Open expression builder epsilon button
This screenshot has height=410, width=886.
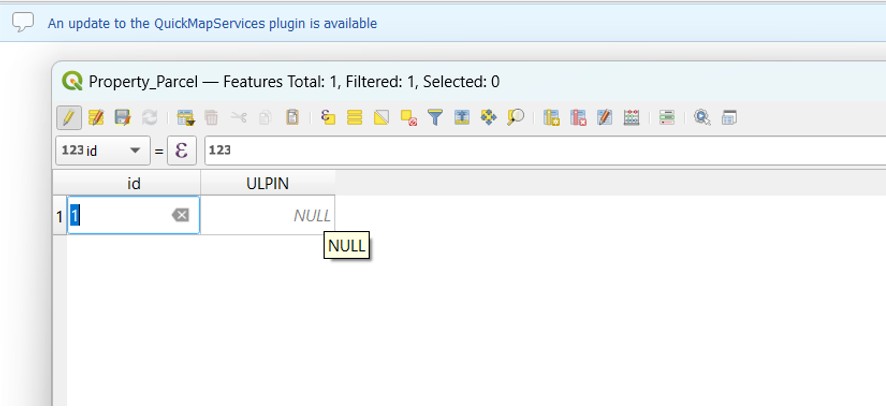(181, 150)
